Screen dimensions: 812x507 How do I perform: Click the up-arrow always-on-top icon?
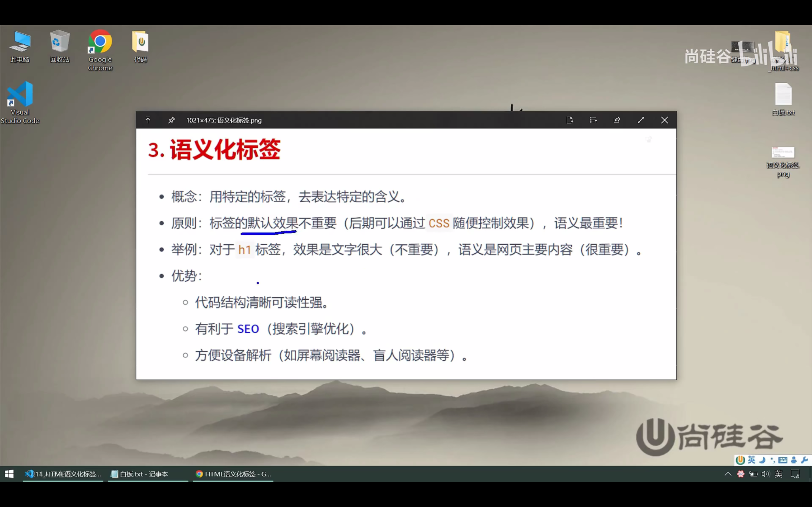(148, 120)
